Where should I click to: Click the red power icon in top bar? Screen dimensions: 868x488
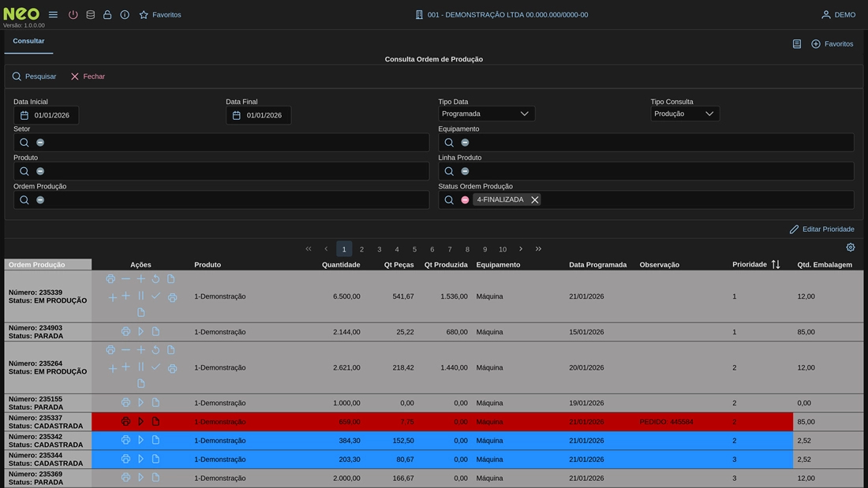(73, 15)
